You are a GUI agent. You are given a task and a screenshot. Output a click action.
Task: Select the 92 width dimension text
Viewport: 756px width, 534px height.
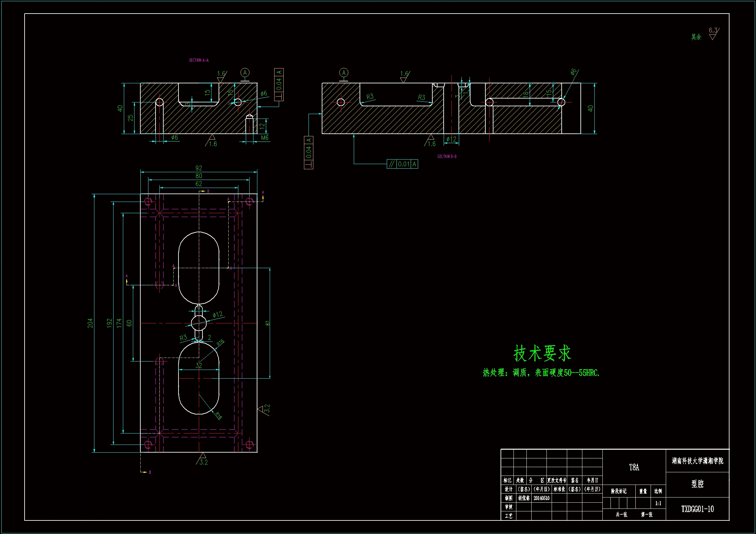click(199, 168)
